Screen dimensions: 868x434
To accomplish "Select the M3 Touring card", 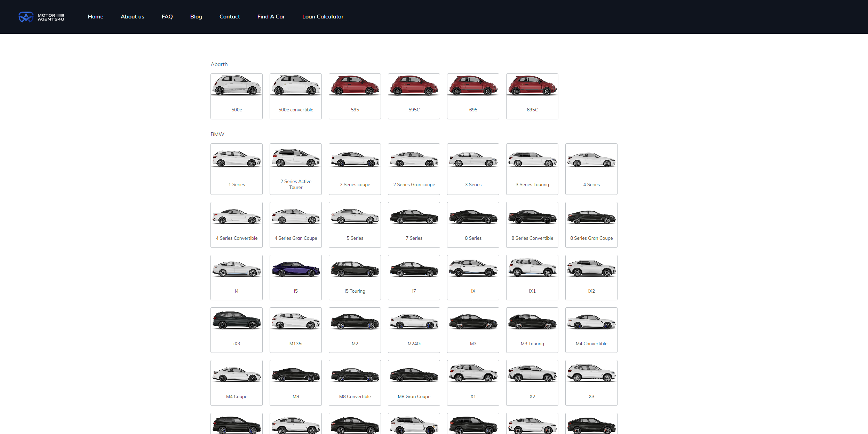I will tap(532, 330).
